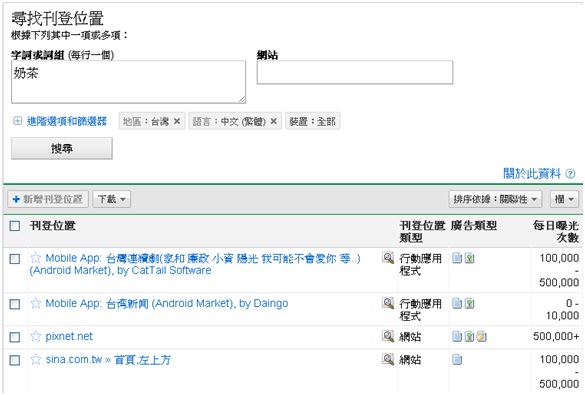The image size is (585, 395).
Task: Open Mobile App 台灣連續劇 CatTail Software link
Action: 195,264
